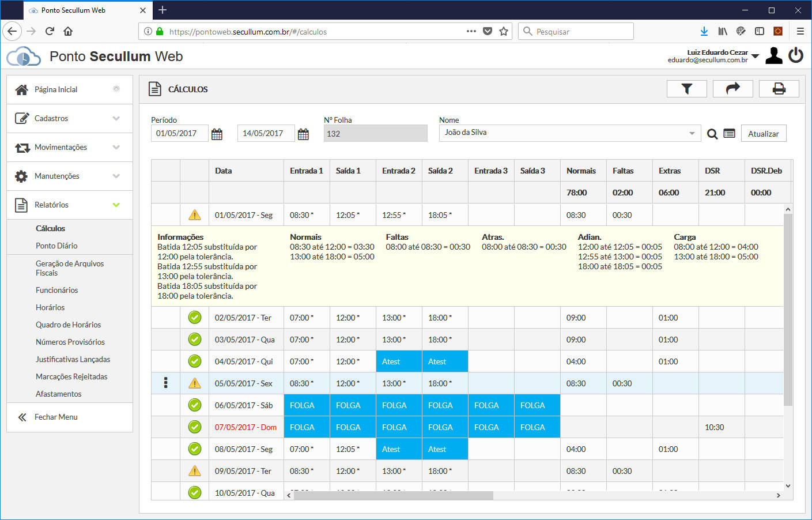Click the warning icon on 01/05/2017 row
The width and height of the screenshot is (812, 520).
[x=195, y=215]
